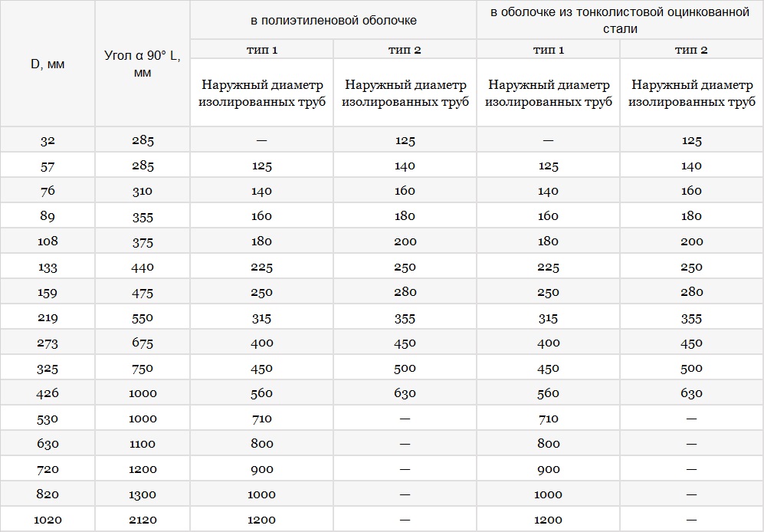This screenshot has width=764, height=532.
Task: Click the D value 76
Action: click(x=48, y=191)
